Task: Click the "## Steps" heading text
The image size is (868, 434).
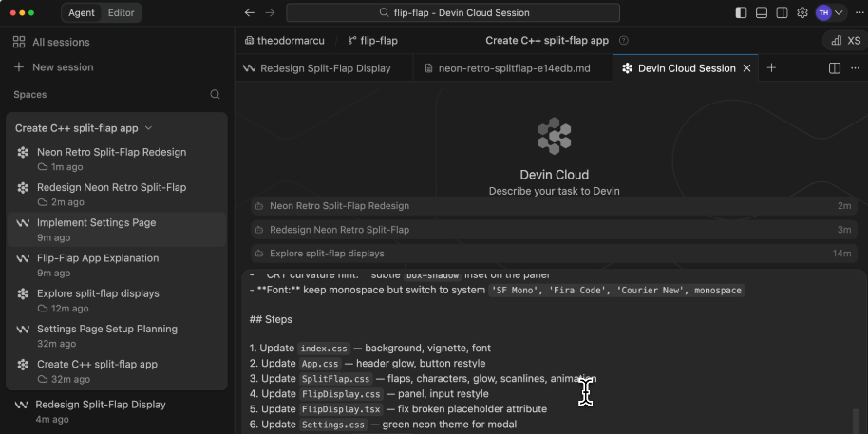Action: tap(271, 319)
